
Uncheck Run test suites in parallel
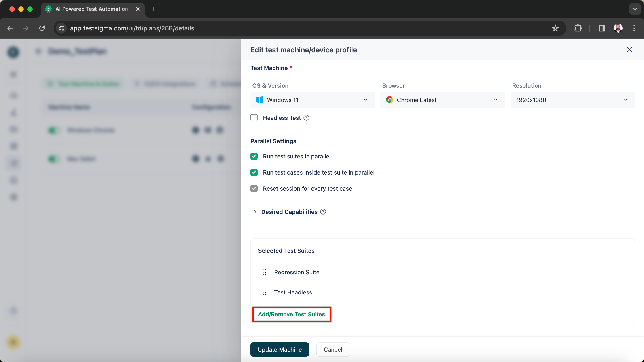[254, 156]
